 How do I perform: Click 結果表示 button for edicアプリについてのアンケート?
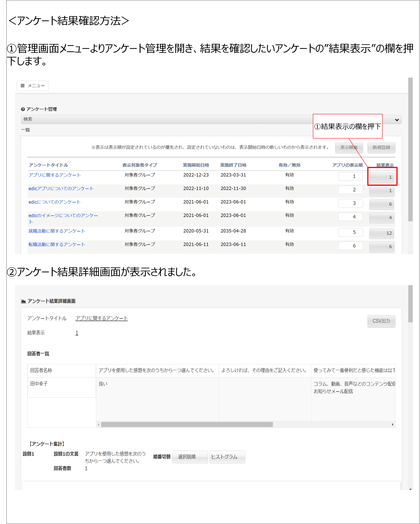[x=382, y=191]
